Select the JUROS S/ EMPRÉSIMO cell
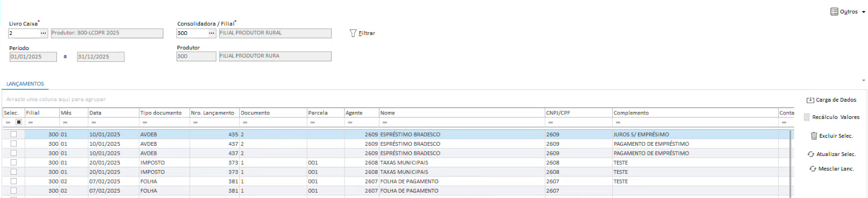 (x=695, y=135)
